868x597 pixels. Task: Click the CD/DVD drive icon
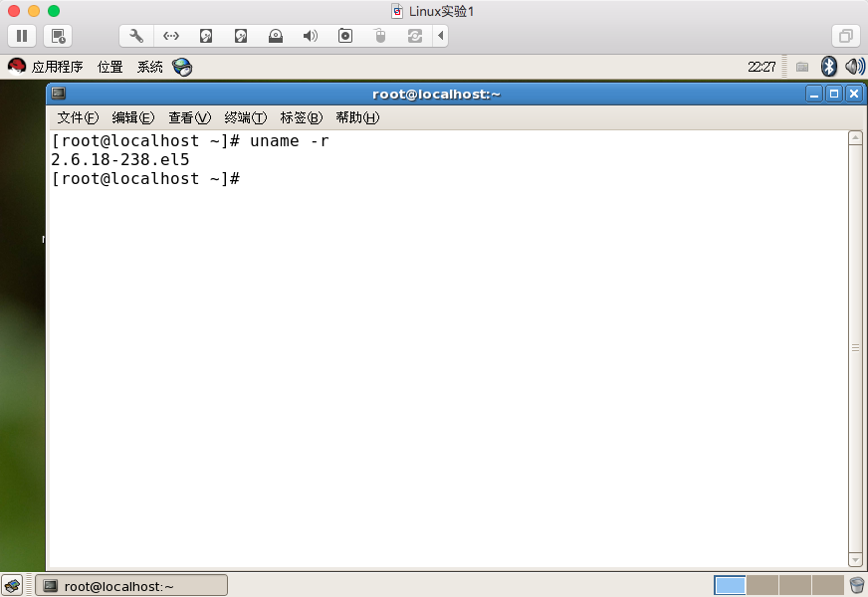click(276, 36)
